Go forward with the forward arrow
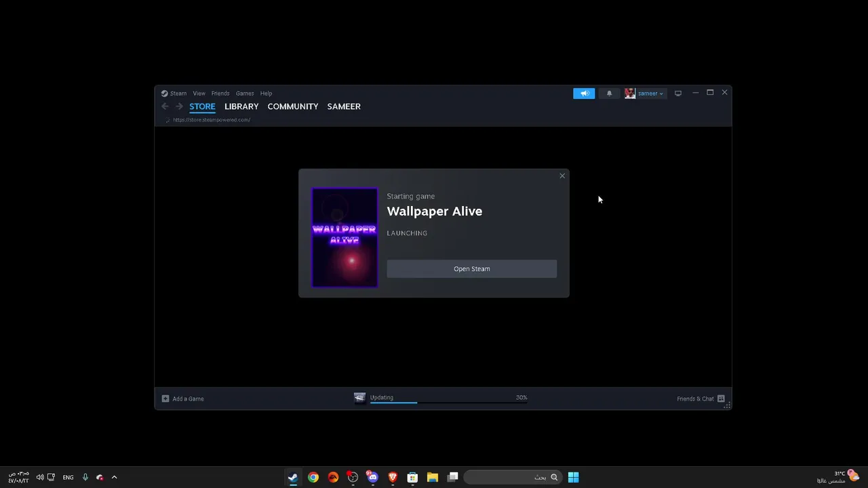868x488 pixels. (179, 106)
